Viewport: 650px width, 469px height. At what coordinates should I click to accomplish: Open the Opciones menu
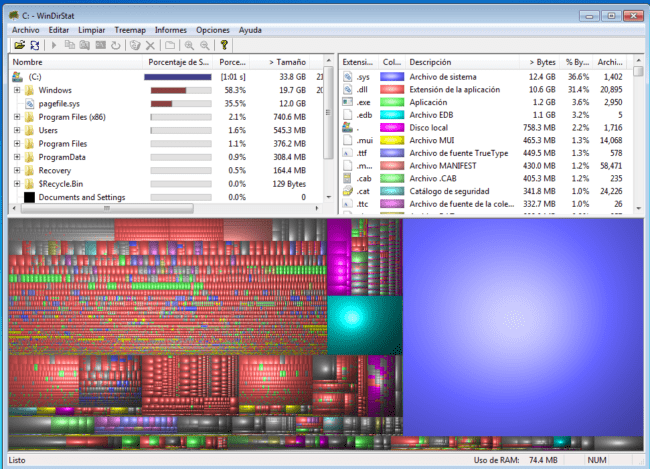pos(212,30)
